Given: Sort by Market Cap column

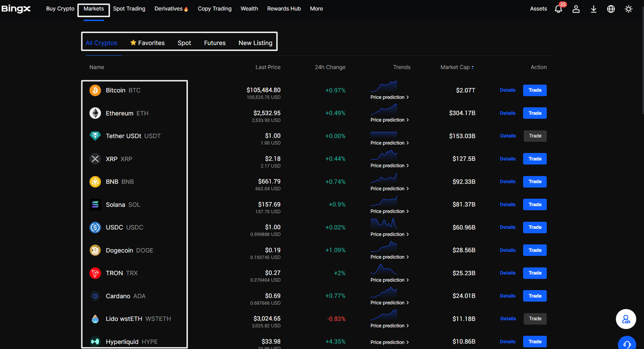Looking at the screenshot, I should point(457,67).
